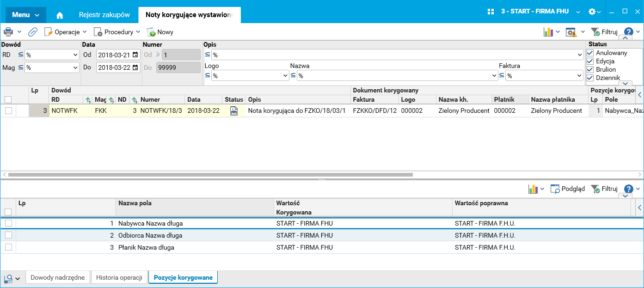Uncheck the Anulowany status checkbox
Viewport: 644px width, 288px height.
(590, 53)
